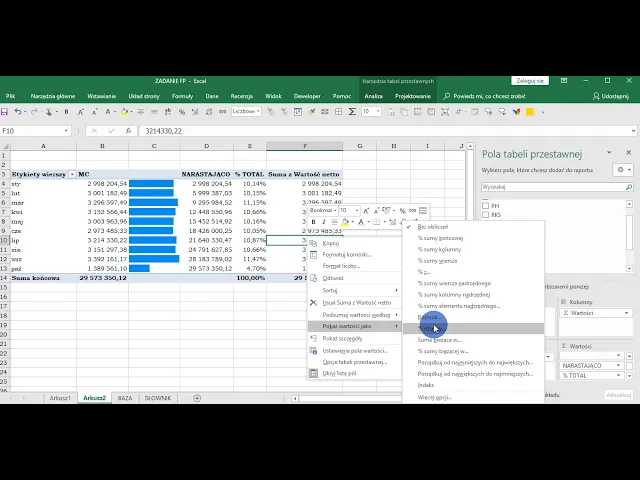Switch to the BAZA sheet tab
Viewport: 640px width, 480px height.
[x=125, y=398]
